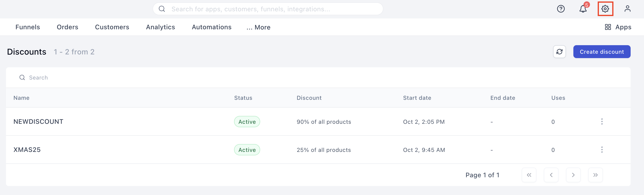Focus the discounts table Search field
644x195 pixels.
pyautogui.click(x=150, y=78)
